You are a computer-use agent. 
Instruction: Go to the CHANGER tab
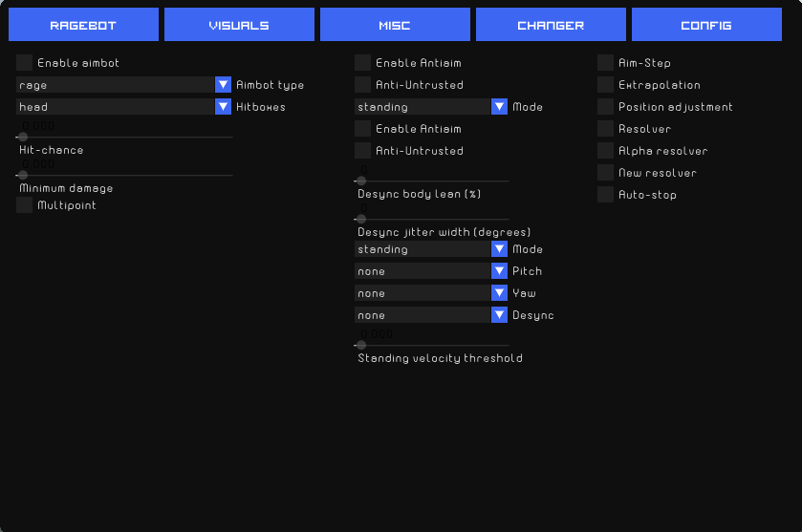pyautogui.click(x=551, y=25)
